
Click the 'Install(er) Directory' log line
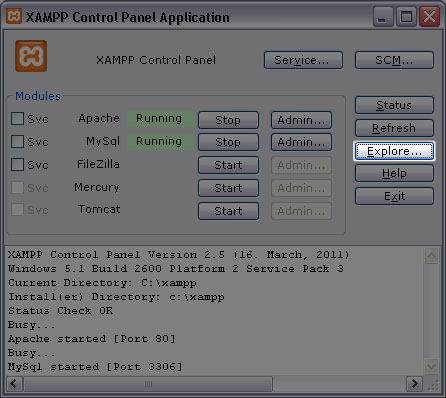[116, 297]
